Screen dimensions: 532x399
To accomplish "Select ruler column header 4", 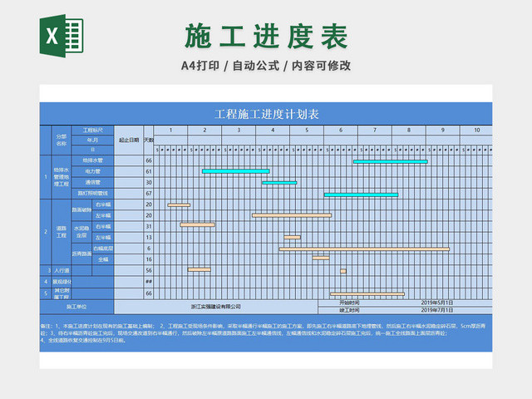I will click(x=273, y=131).
